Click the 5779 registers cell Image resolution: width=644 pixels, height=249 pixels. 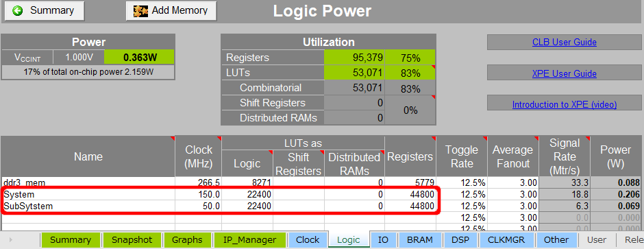pyautogui.click(x=410, y=183)
